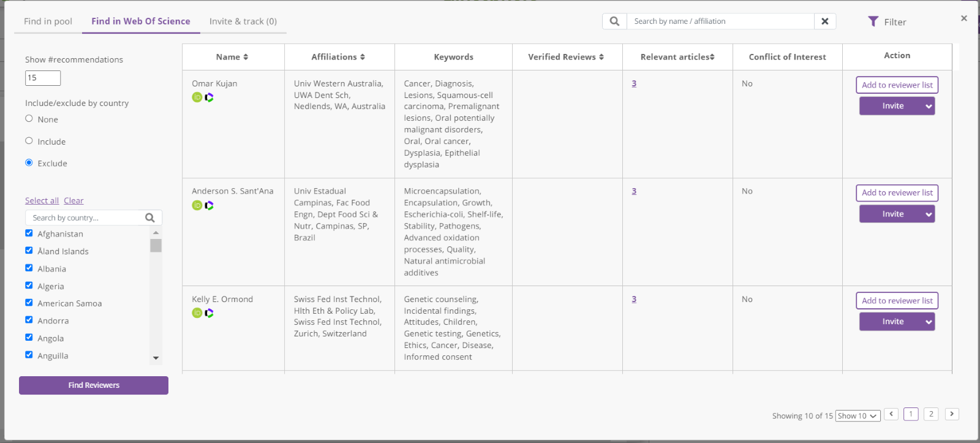Click the magnifier search icon by name field

[x=614, y=21]
